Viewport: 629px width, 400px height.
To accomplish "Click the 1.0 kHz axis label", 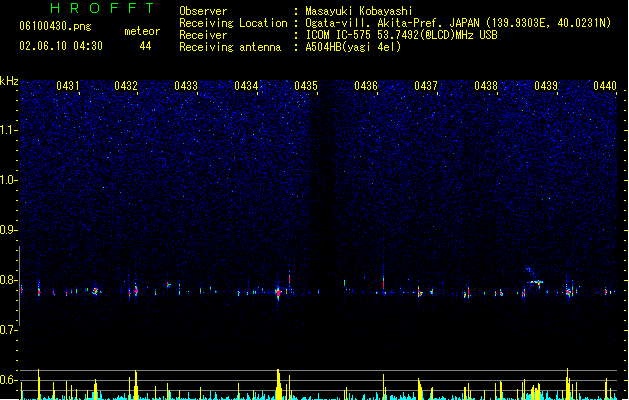I will (8, 180).
